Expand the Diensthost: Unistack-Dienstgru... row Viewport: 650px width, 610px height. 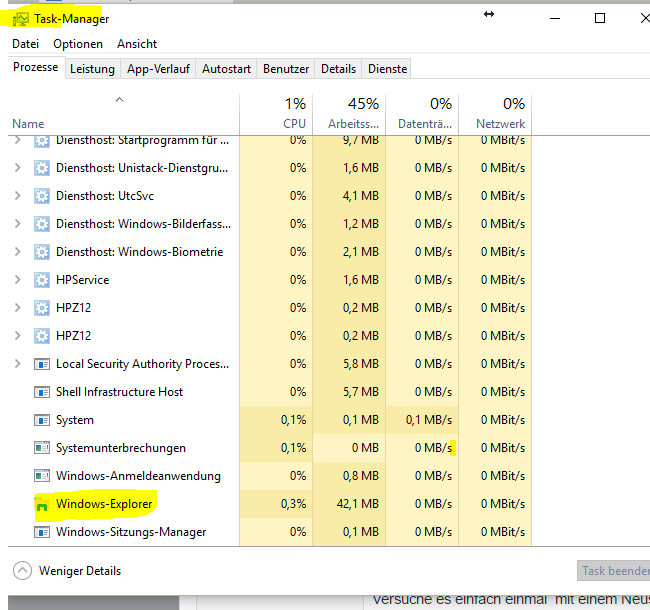(17, 168)
